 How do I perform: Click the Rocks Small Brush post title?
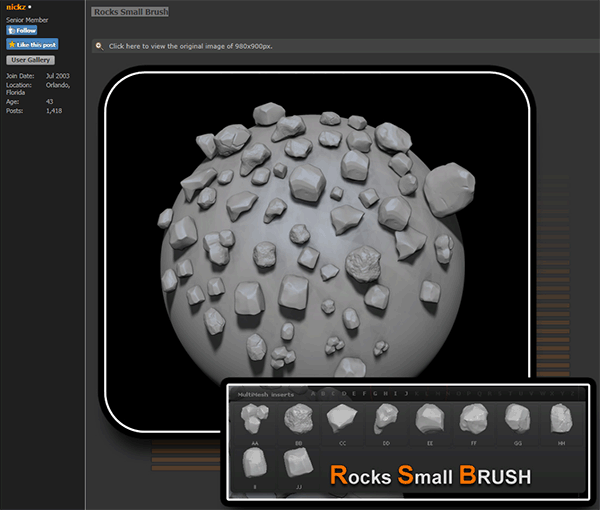(129, 12)
